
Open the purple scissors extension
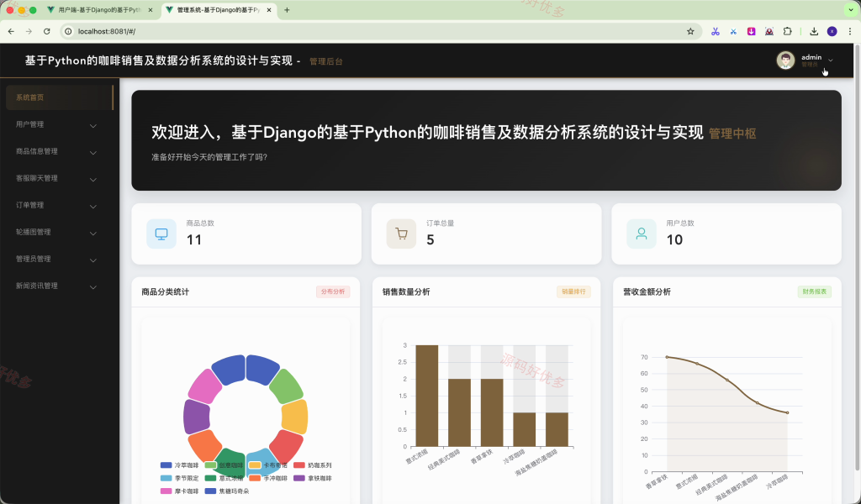(715, 31)
